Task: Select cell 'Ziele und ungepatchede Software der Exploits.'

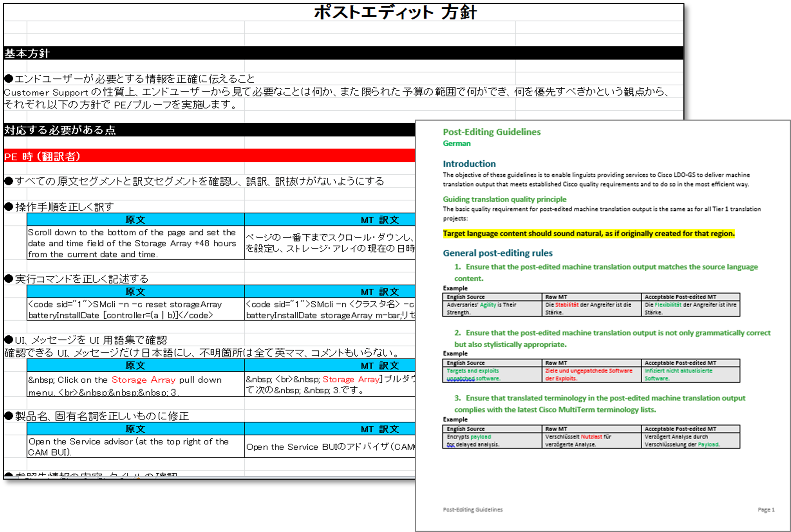Action: pyautogui.click(x=591, y=374)
